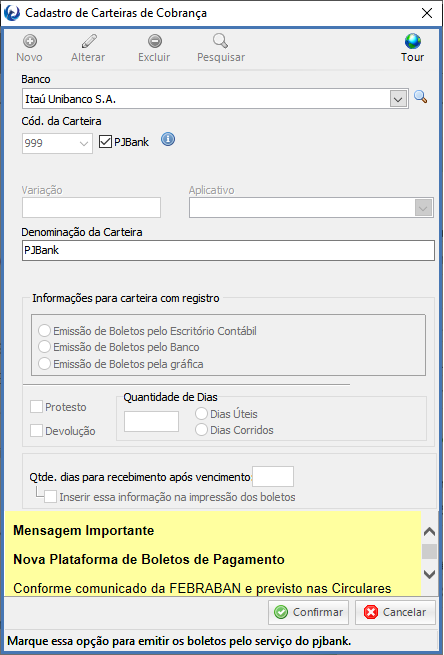Check Inserir essa informação na impressão
The image size is (444, 655).
51,497
